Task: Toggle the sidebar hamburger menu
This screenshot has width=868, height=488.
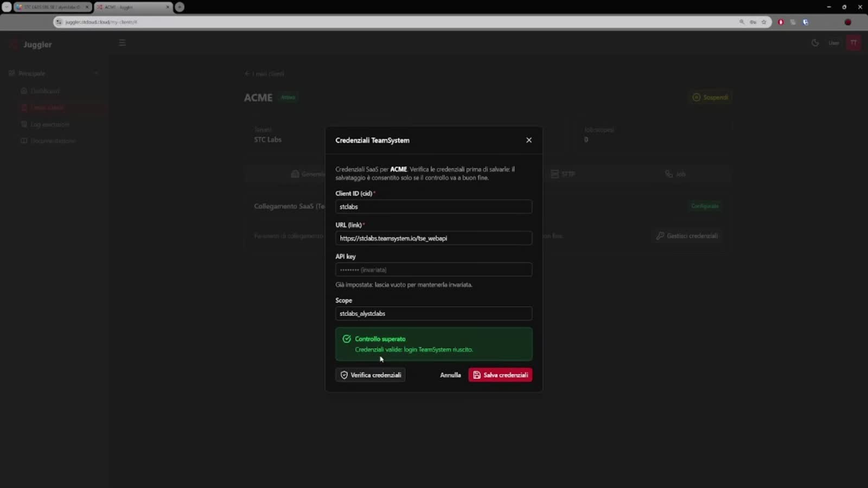Action: coord(122,43)
